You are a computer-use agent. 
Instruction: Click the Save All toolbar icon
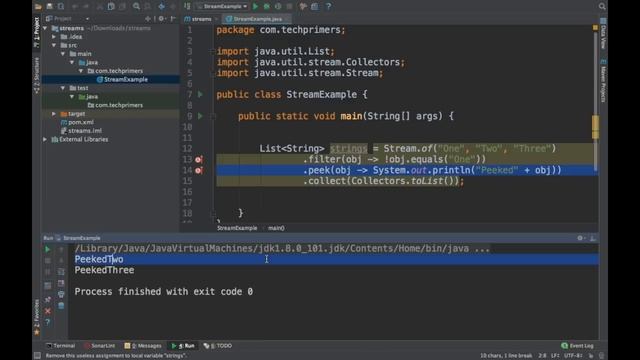pyautogui.click(x=49, y=6)
